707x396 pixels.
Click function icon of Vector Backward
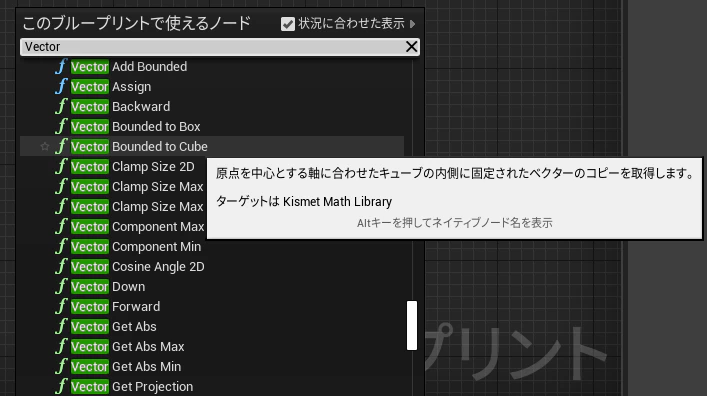coord(61,106)
